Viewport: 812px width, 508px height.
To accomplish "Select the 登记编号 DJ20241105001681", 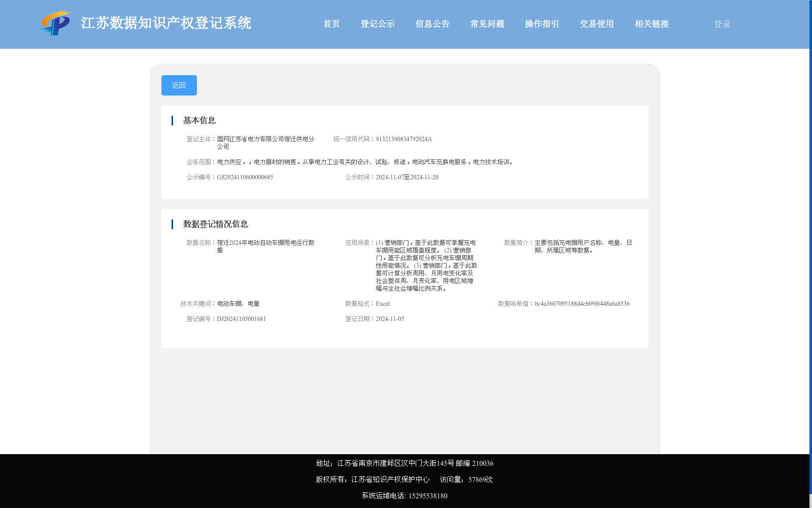I will pyautogui.click(x=242, y=319).
